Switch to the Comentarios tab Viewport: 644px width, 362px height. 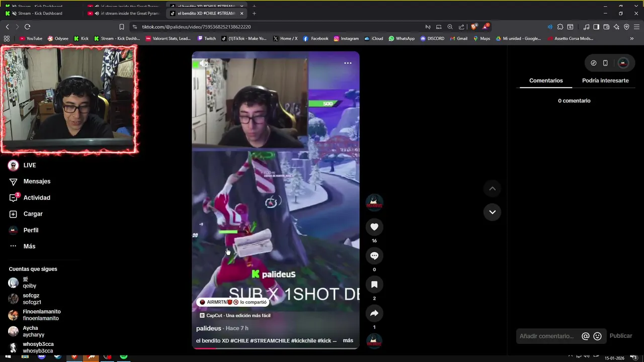[x=546, y=80]
